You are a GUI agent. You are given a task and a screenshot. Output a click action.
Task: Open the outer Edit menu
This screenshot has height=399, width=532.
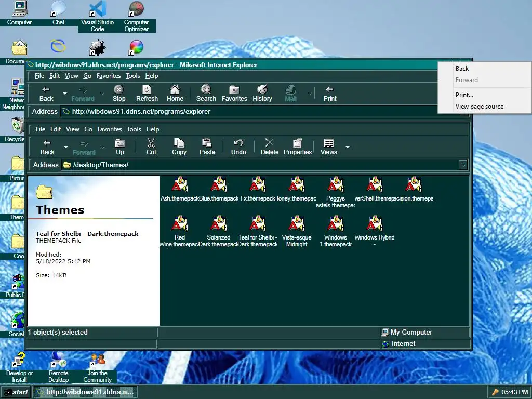tap(54, 76)
